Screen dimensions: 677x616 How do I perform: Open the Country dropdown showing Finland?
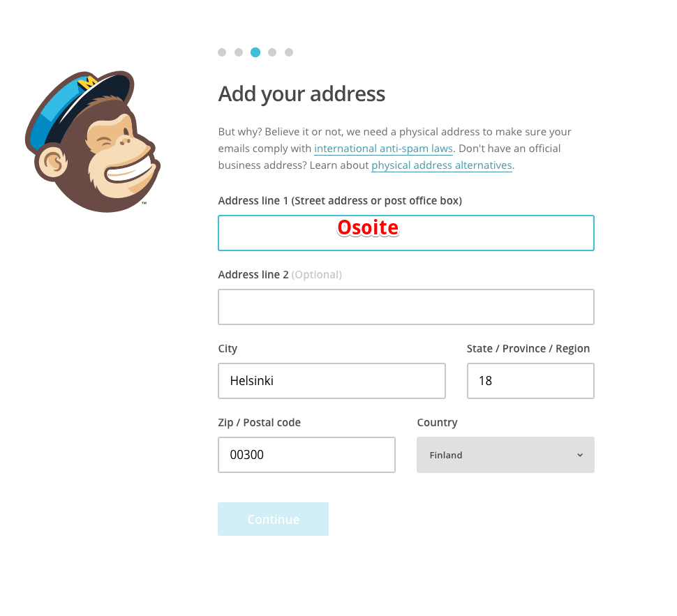505,455
